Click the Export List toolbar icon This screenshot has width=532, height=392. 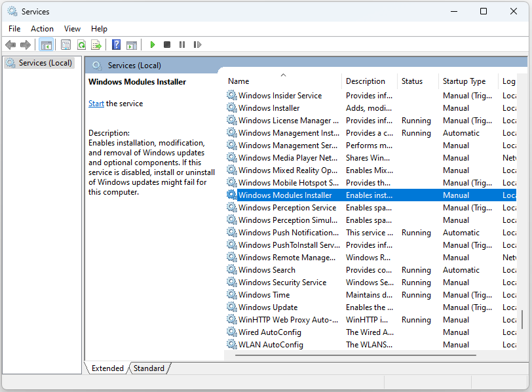click(96, 45)
